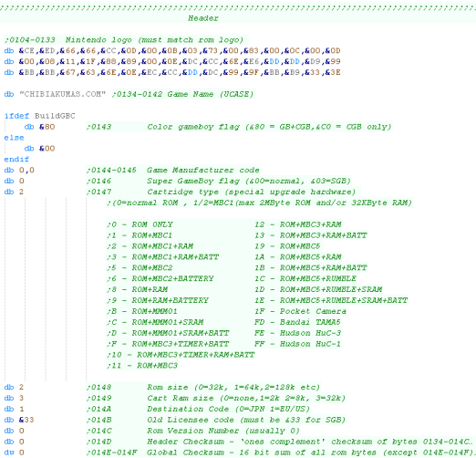Image resolution: width=476 pixels, height=458 pixels.
Task: Click the Game Name (UCASE) comment
Action: (x=182, y=94)
